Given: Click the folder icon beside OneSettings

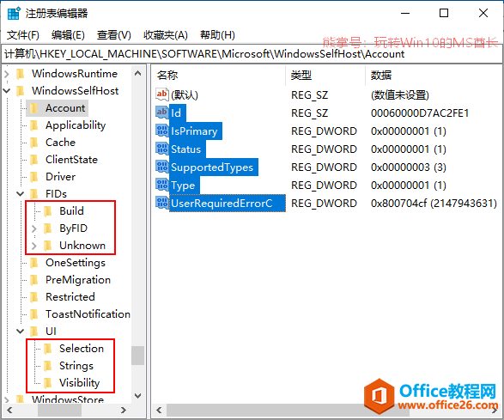Looking at the screenshot, I should point(34,263).
